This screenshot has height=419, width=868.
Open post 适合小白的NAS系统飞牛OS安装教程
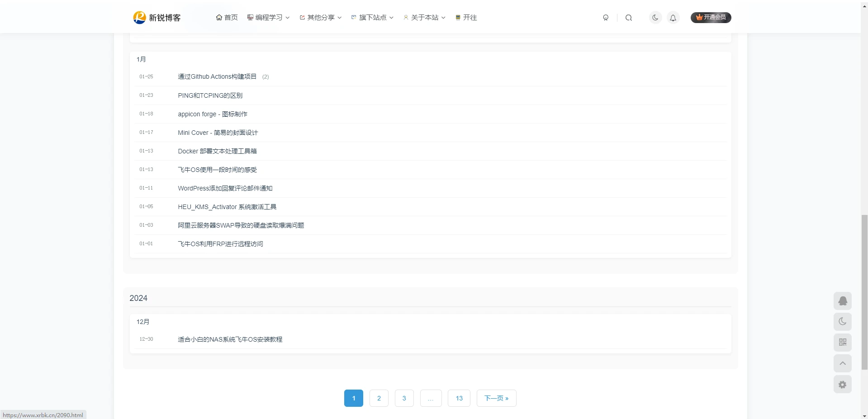[230, 339]
